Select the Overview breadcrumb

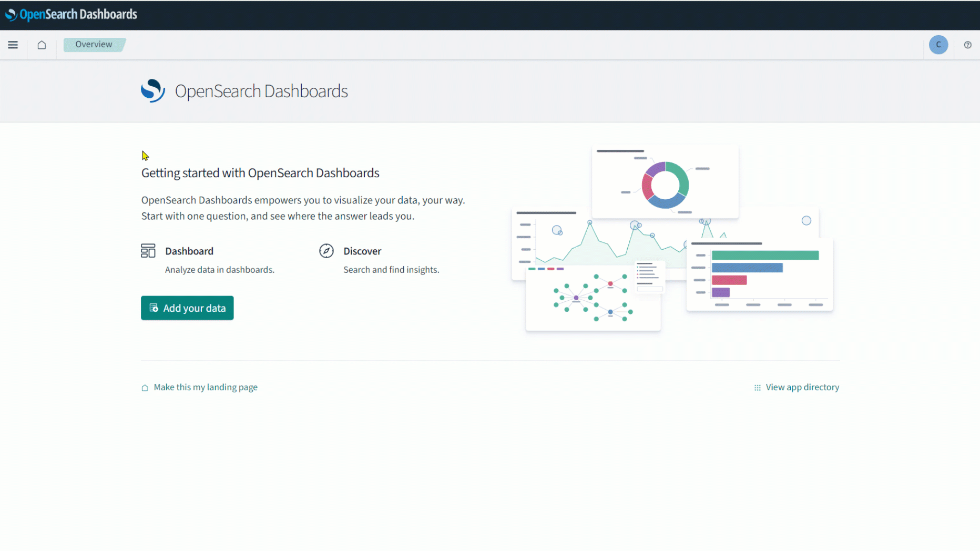[x=94, y=45]
